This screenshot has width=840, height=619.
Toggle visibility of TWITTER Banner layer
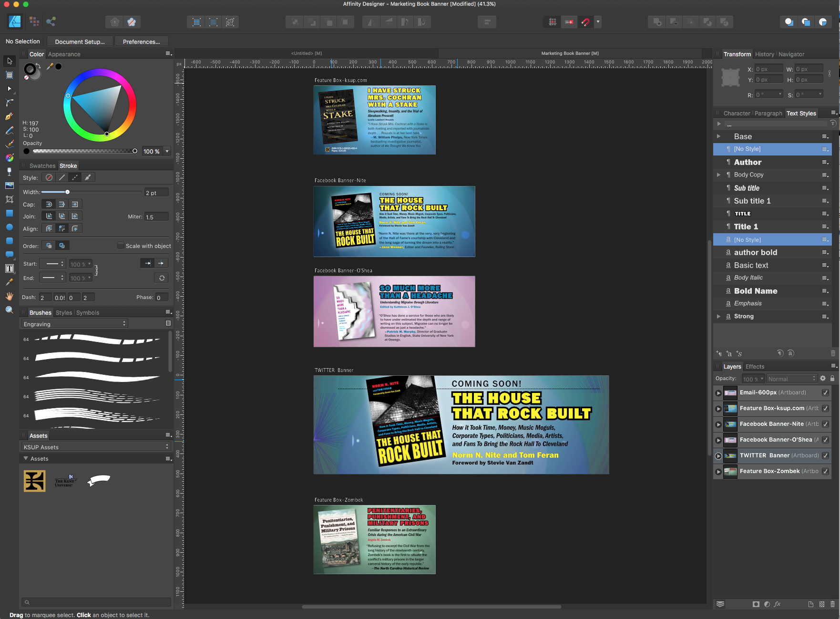click(825, 455)
